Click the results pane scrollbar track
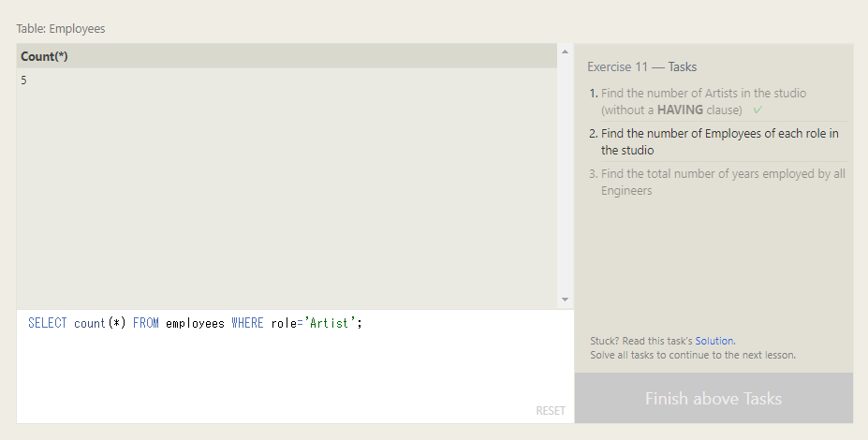This screenshot has width=868, height=440. click(565, 176)
